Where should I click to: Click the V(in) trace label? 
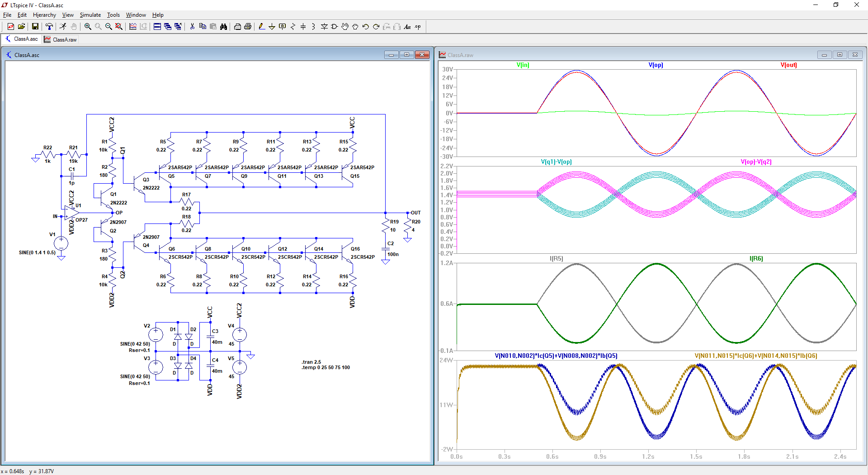(523, 65)
